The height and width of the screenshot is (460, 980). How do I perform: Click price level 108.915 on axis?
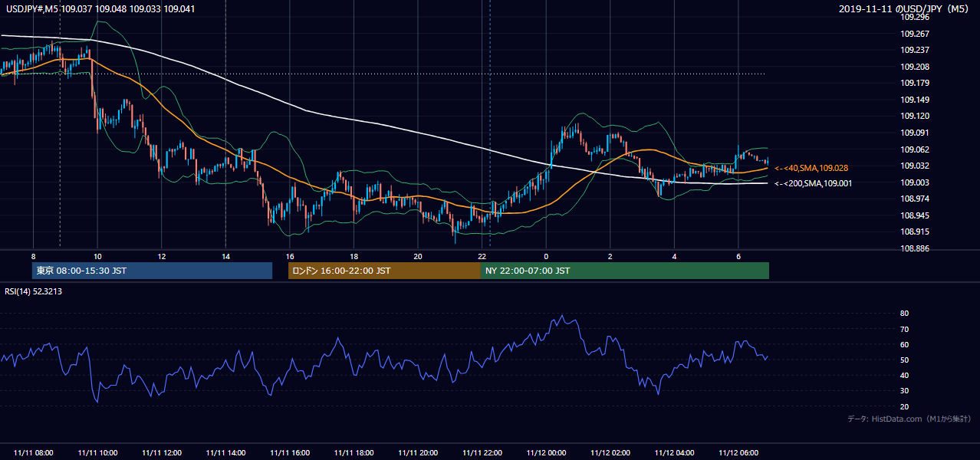915,232
